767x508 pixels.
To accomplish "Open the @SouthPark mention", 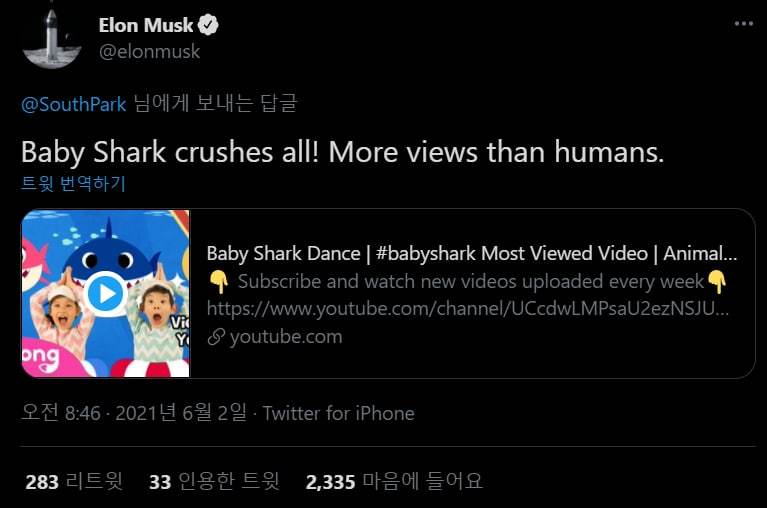I will 74,103.
